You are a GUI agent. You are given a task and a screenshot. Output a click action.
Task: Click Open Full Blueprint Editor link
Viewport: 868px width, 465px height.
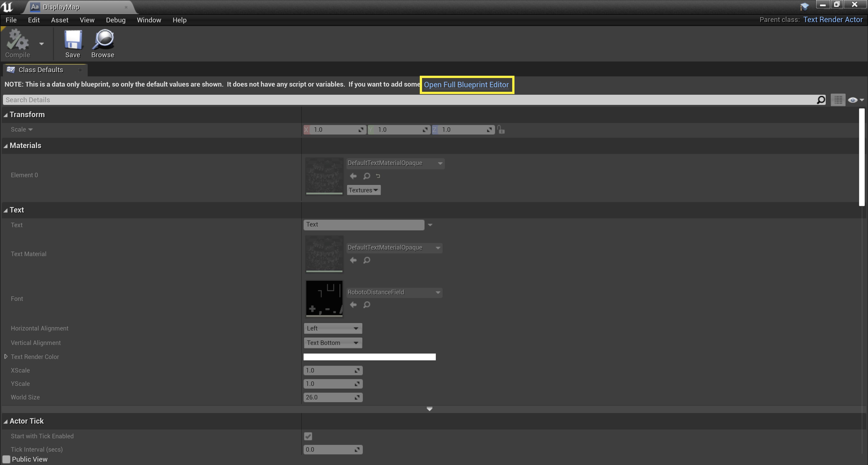click(x=466, y=85)
